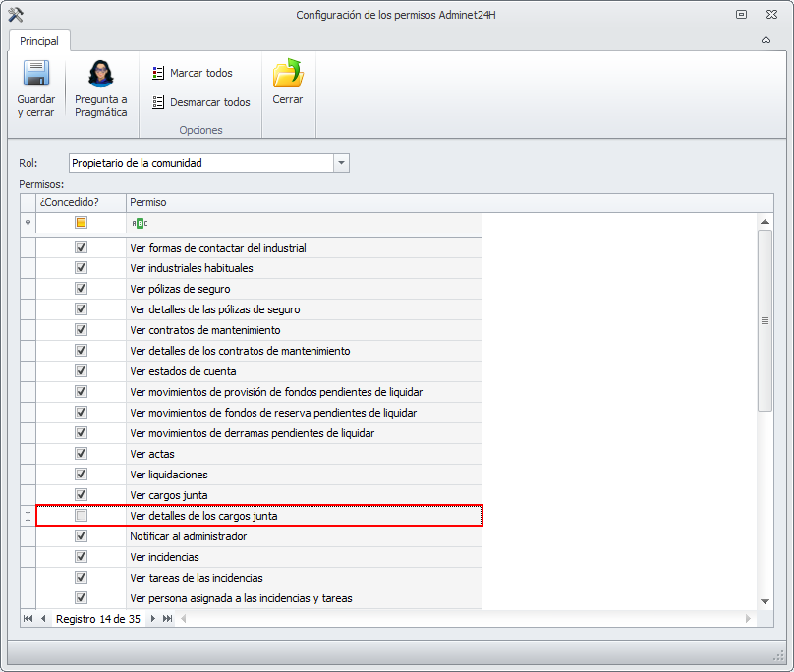This screenshot has width=794, height=672.
Task: Click the Permiso column header
Action: click(304, 202)
